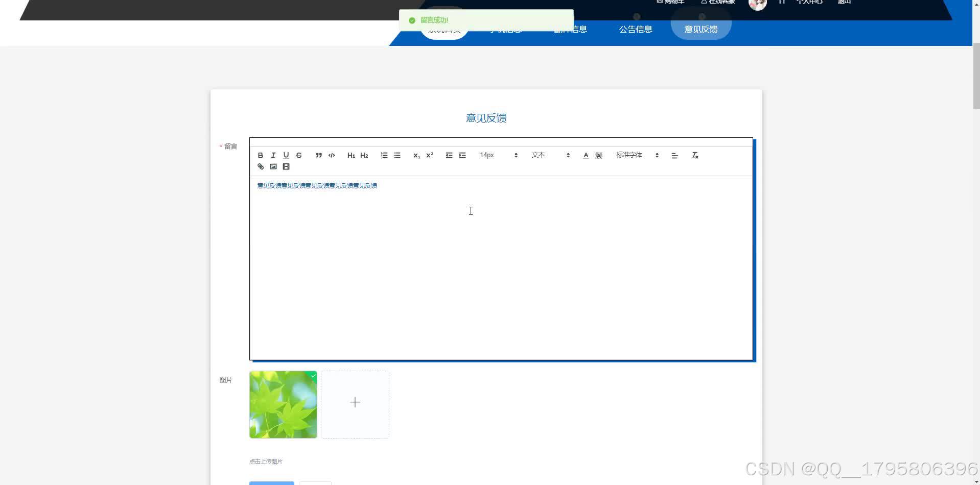980x485 pixels.
Task: Select the font color swatch tool
Action: (x=586, y=155)
